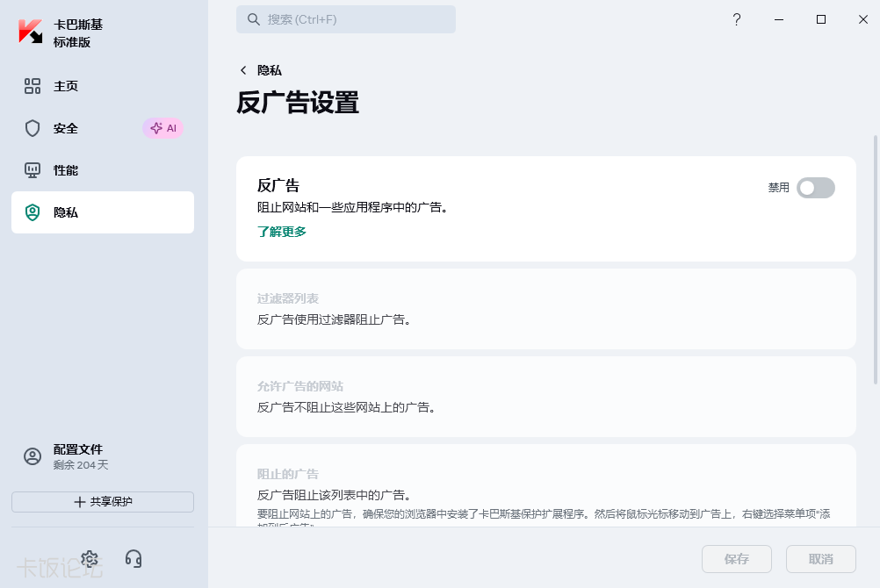The image size is (880, 588).
Task: Click the 反广告设置 page heading
Action: point(298,103)
